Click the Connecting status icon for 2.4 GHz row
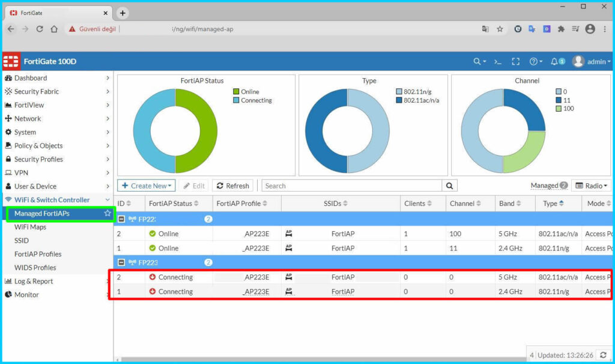 click(153, 291)
